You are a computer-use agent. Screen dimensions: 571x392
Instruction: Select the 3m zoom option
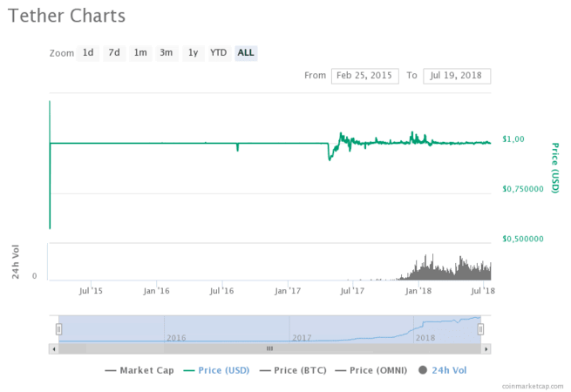(166, 52)
